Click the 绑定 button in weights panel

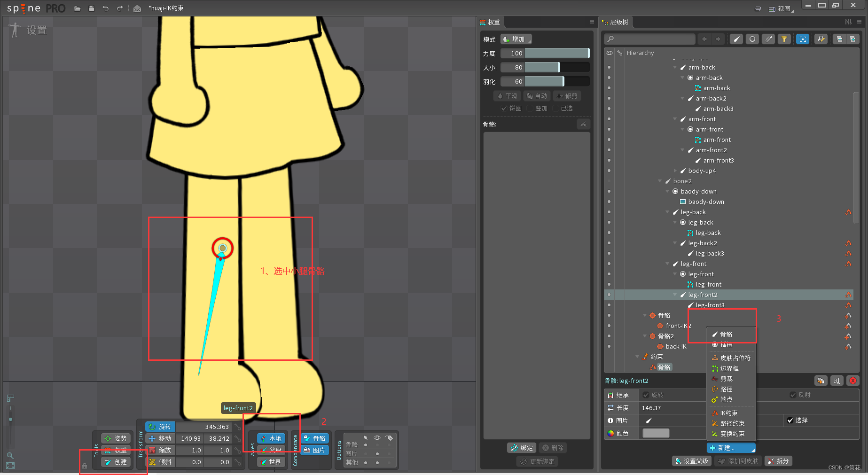tap(522, 448)
